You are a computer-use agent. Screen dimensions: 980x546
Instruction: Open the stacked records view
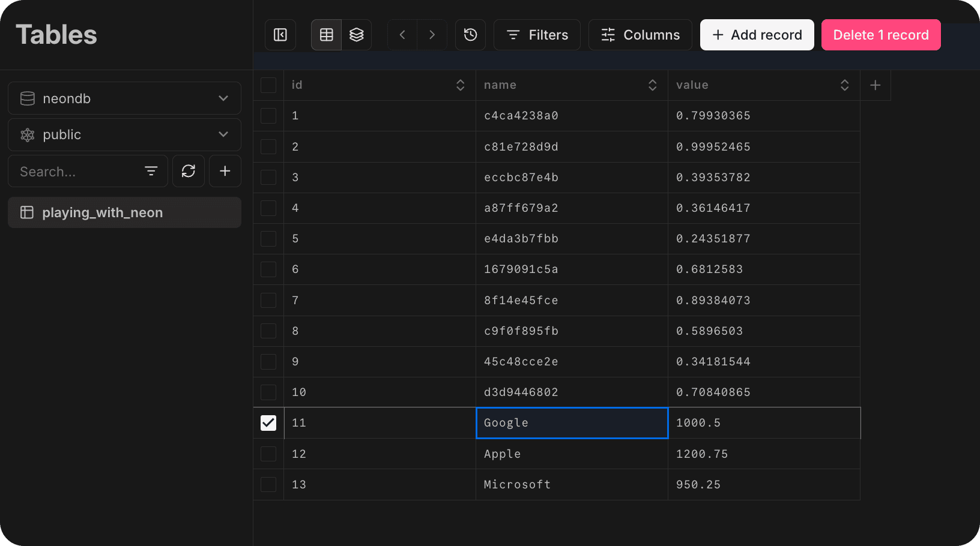(357, 34)
